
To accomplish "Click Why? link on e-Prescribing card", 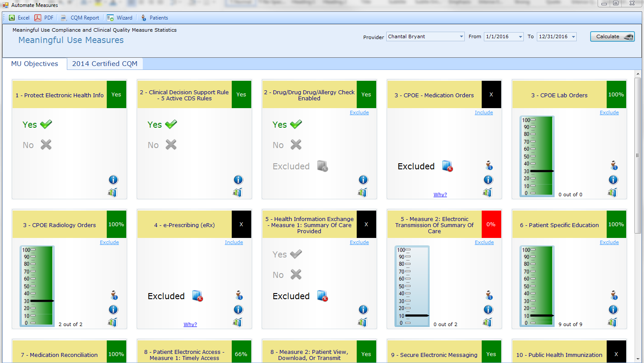I will (x=190, y=324).
